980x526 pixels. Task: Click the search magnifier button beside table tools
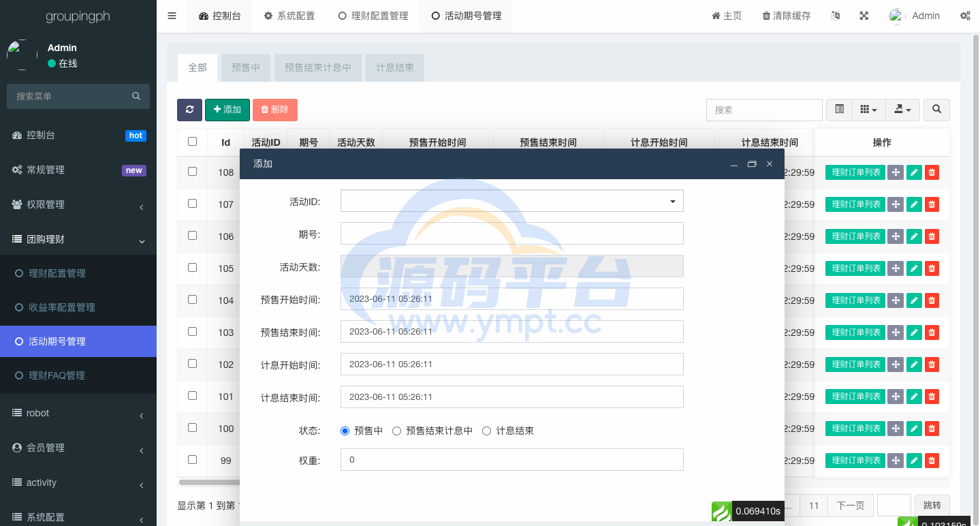[937, 110]
